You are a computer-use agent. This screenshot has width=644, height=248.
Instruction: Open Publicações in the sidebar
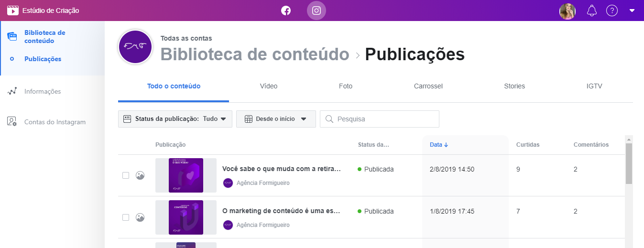coord(43,59)
